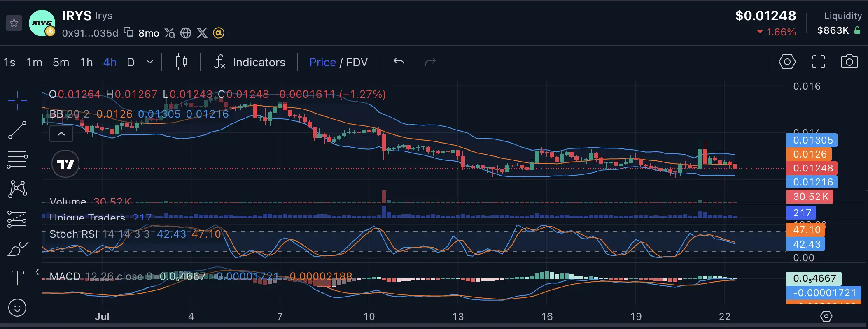The width and height of the screenshot is (868, 329).
Task: Click the Stoch RSI indicator legend
Action: click(99, 234)
